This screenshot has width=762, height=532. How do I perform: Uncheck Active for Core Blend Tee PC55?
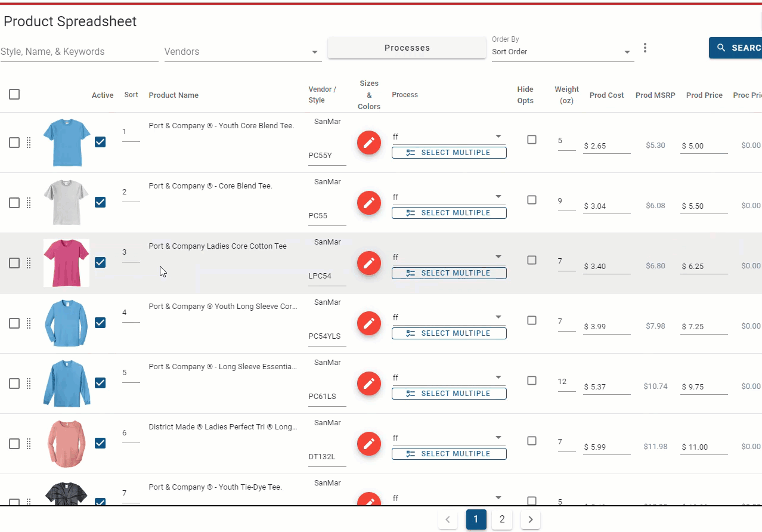pos(100,202)
